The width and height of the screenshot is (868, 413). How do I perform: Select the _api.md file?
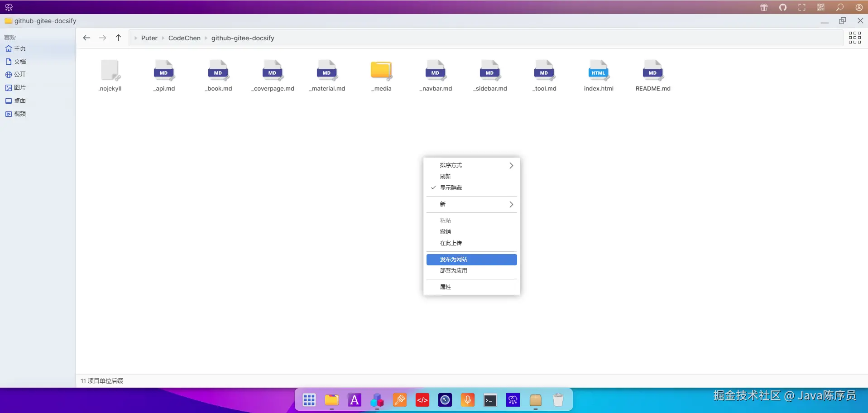164,76
